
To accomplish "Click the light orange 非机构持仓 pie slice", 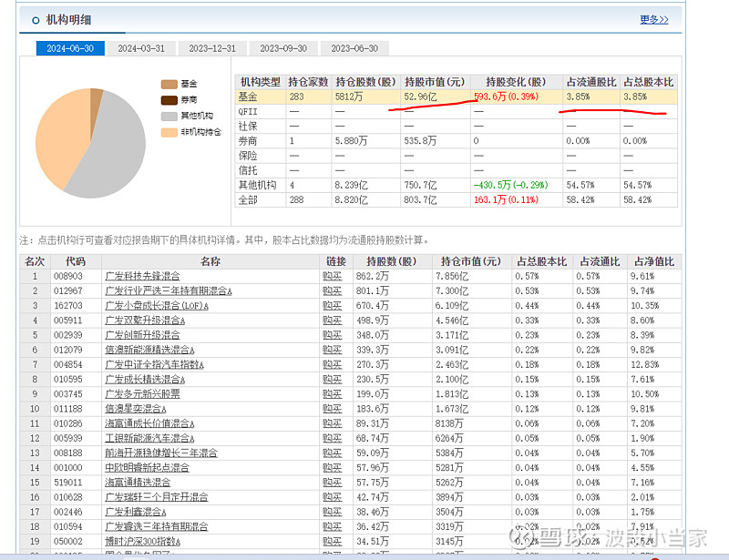I will click(60, 137).
